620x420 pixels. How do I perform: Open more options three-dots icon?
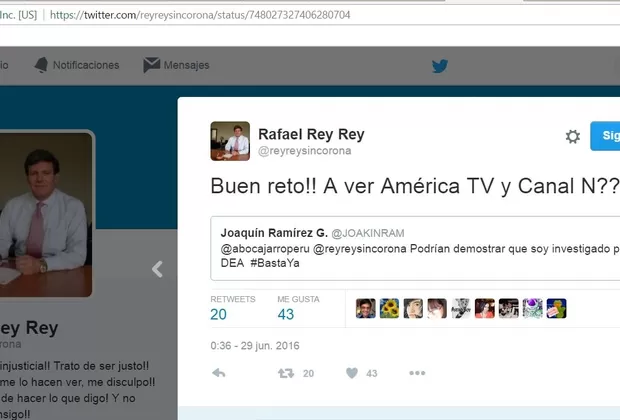tap(417, 373)
